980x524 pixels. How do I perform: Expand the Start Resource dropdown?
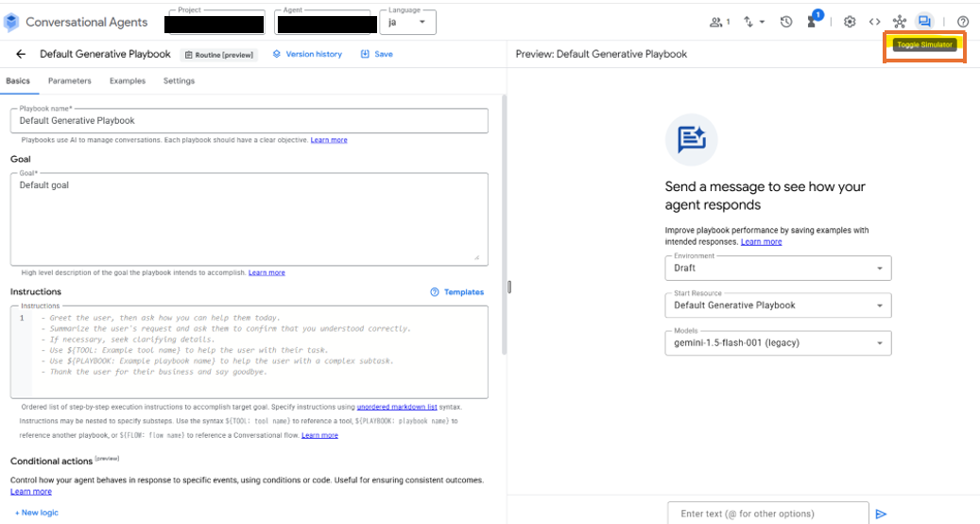(778, 306)
